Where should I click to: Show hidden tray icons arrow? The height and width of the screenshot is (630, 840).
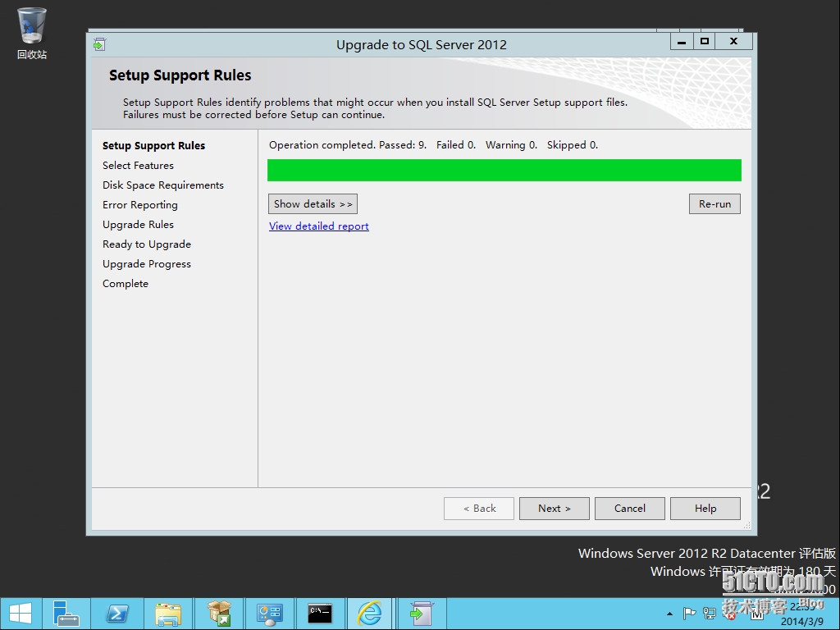(x=669, y=614)
